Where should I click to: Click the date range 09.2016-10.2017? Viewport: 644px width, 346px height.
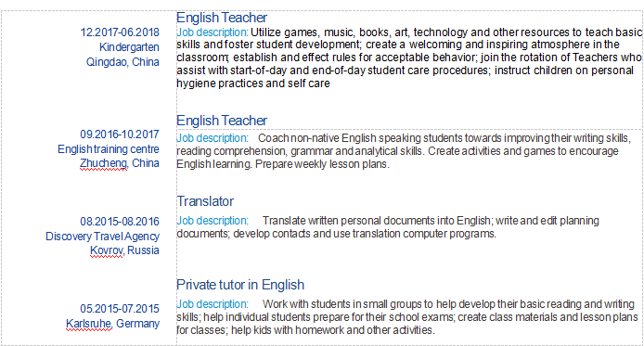[120, 135]
